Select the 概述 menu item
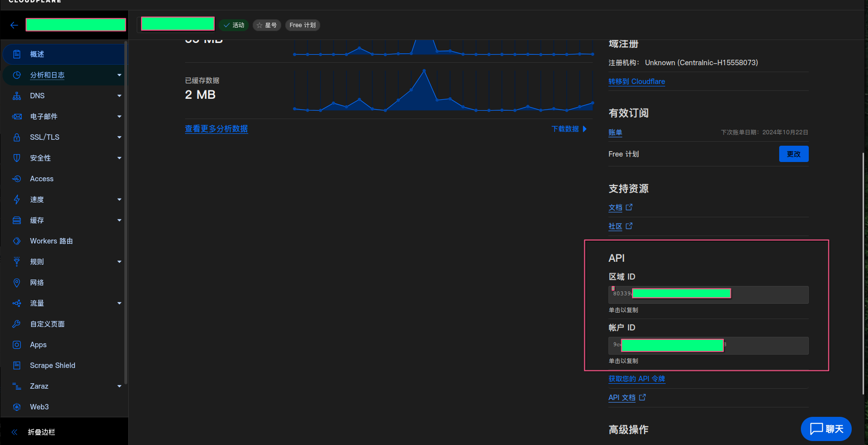Image resolution: width=868 pixels, height=445 pixels. (x=64, y=54)
